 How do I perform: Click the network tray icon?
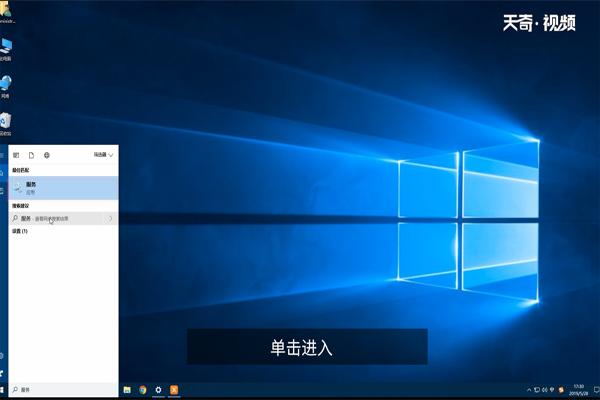(537, 390)
